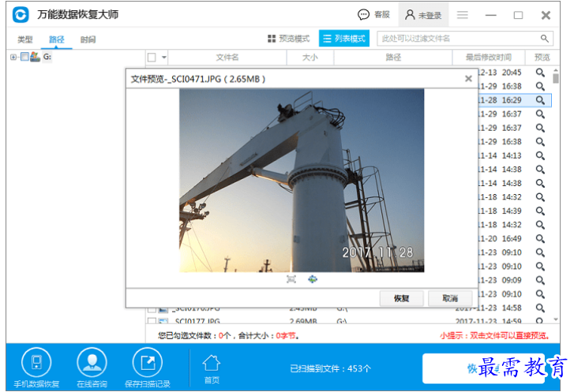Sort by 路径 column header
574x392 pixels.
(393, 58)
